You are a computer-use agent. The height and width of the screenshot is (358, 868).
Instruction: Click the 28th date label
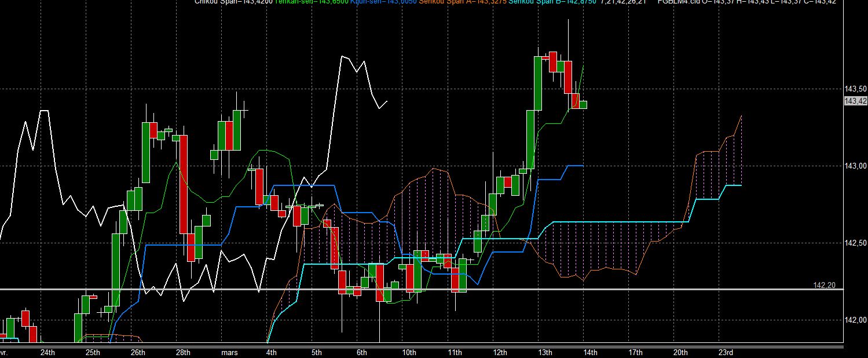pyautogui.click(x=183, y=352)
